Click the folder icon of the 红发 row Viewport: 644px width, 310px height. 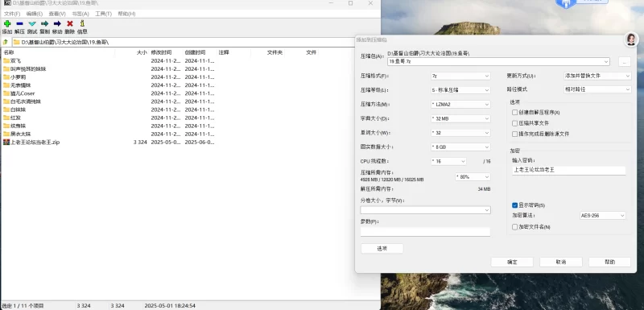pos(6,118)
